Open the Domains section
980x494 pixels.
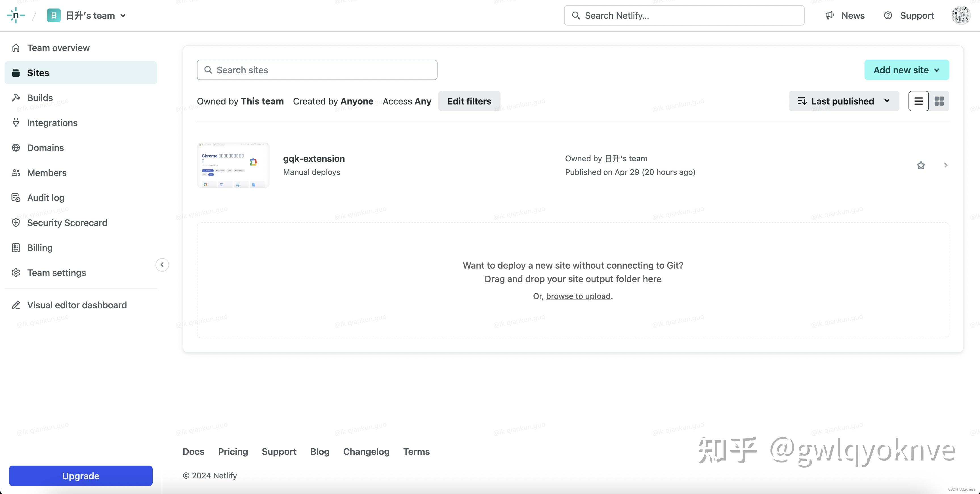(x=45, y=148)
